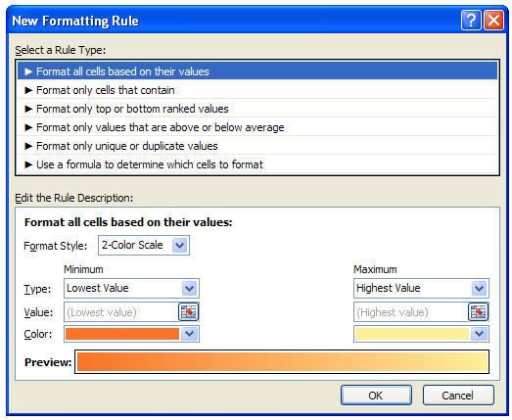Open the Format Style dropdown
The image size is (512, 420).
tap(179, 246)
